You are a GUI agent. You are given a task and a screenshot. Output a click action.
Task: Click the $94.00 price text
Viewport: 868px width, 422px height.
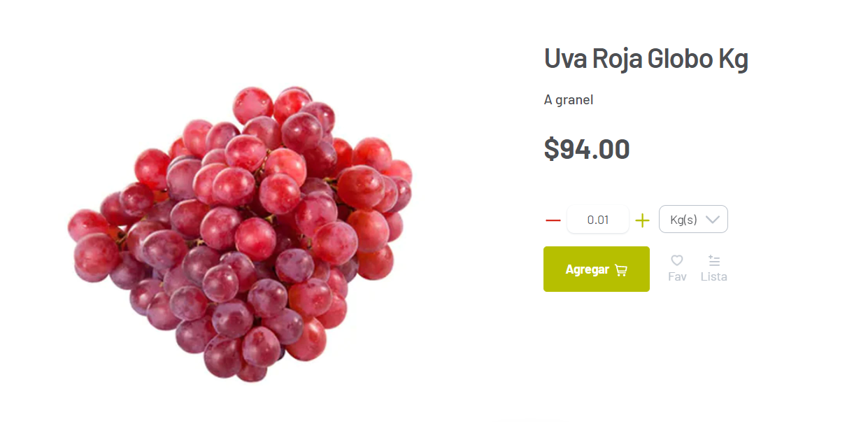[x=587, y=149]
